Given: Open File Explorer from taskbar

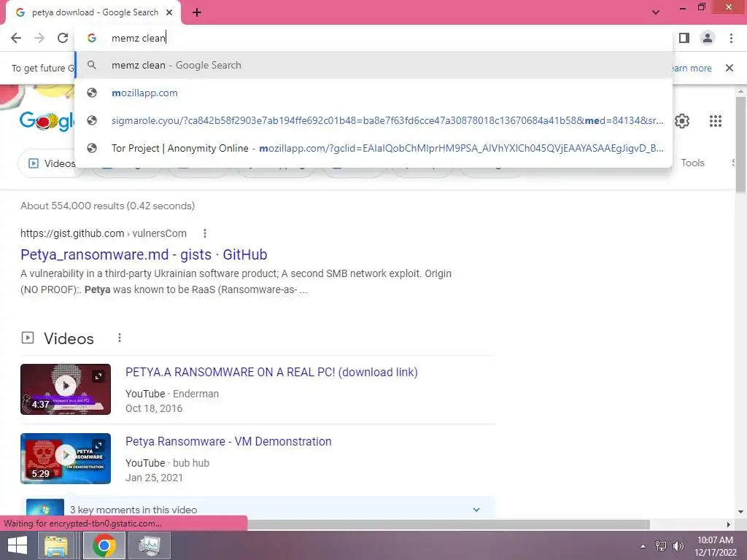Looking at the screenshot, I should (55, 545).
